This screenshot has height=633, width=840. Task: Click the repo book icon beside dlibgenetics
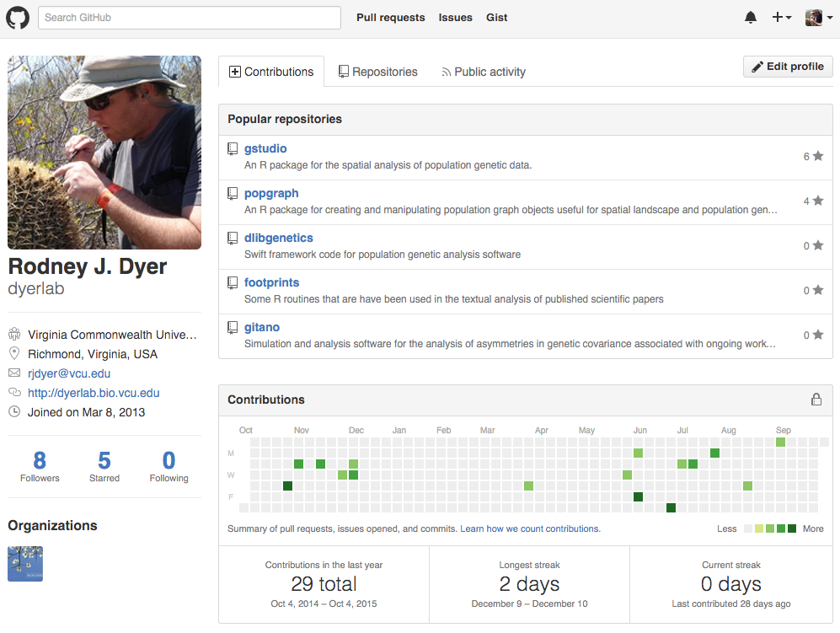[233, 239]
